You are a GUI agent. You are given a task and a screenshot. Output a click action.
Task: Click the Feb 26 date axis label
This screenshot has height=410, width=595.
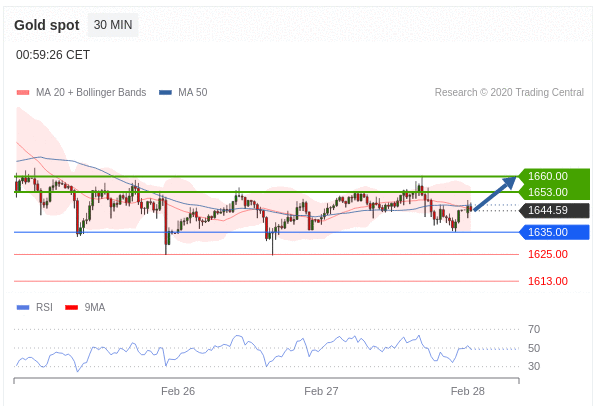178,391
